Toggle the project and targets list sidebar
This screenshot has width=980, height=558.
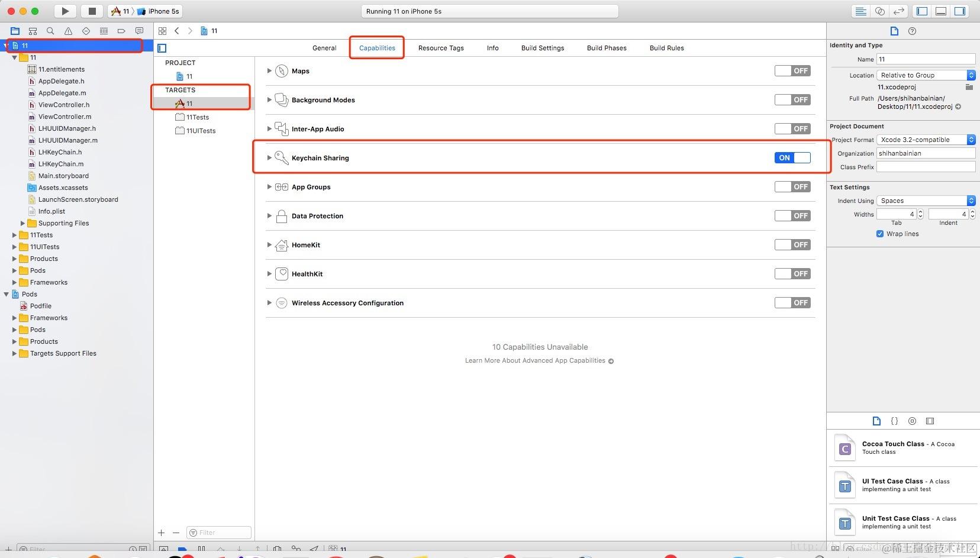162,48
